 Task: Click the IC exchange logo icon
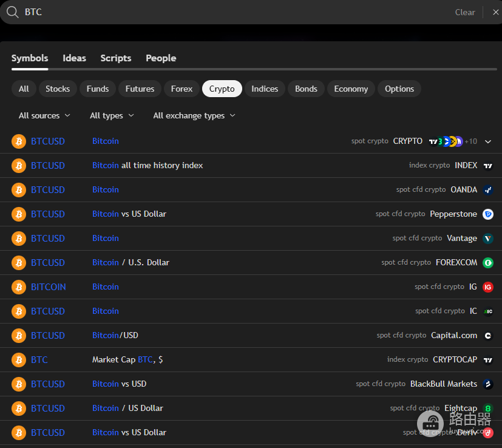pyautogui.click(x=488, y=311)
